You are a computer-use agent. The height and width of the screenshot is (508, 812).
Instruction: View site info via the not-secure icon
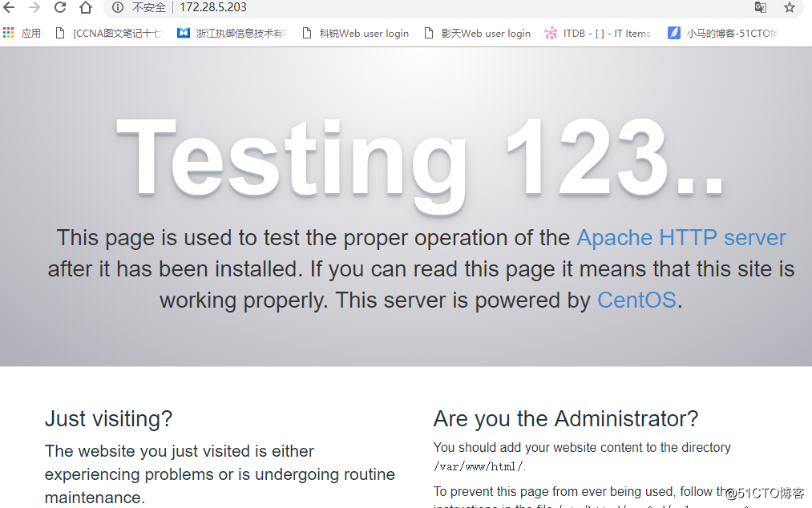click(118, 7)
